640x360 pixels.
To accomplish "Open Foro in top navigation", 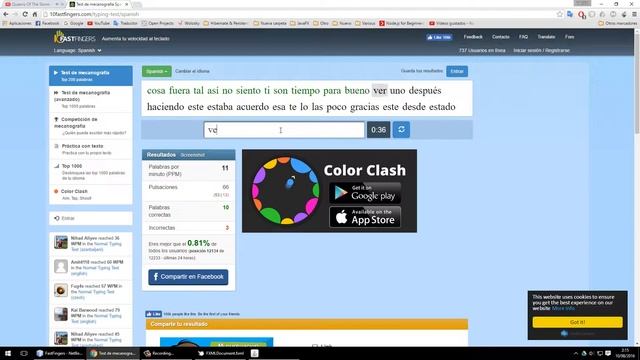I will click(569, 37).
